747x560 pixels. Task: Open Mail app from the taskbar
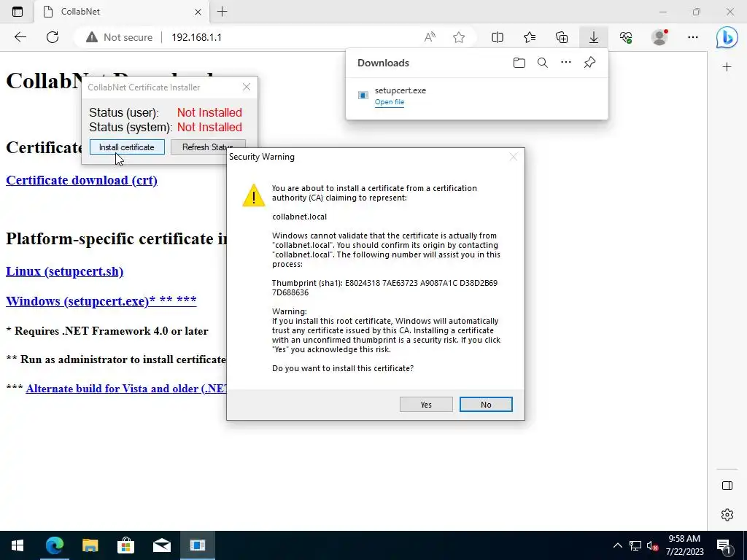tap(162, 545)
